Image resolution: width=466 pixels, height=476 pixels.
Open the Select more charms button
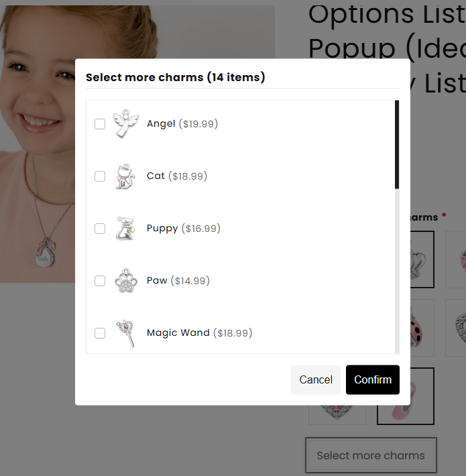(370, 456)
